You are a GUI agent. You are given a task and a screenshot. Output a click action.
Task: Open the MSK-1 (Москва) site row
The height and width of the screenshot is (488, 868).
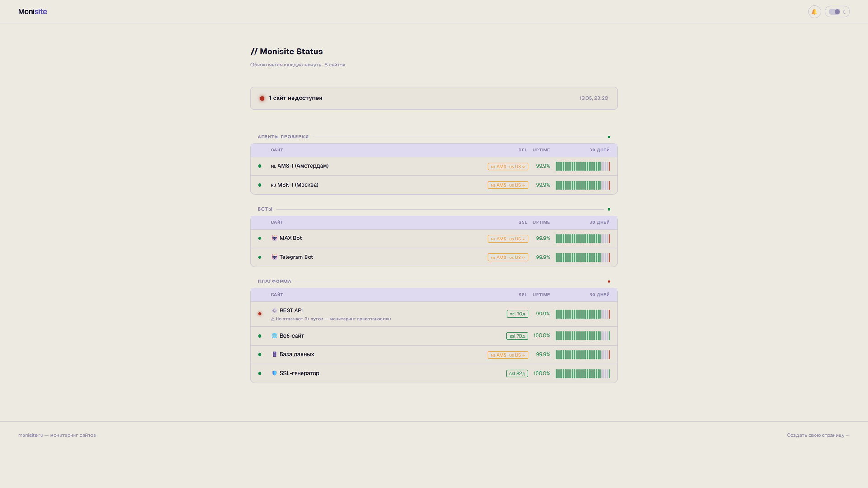click(x=434, y=185)
